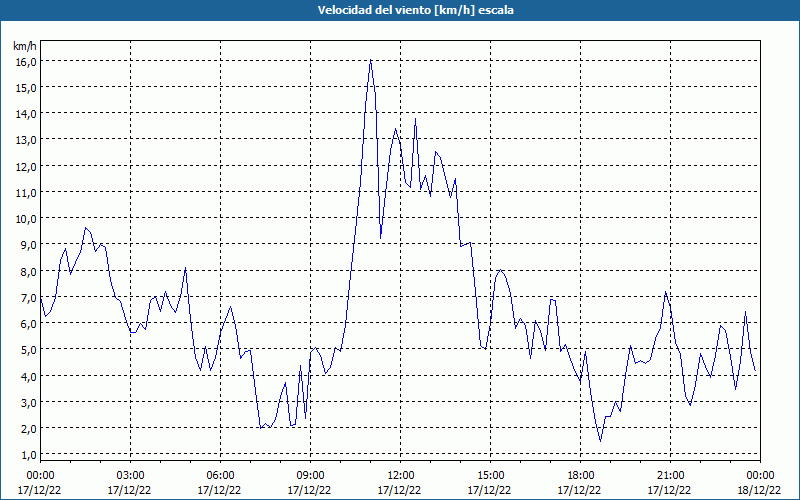Select the "12,0" y-axis value
Viewport: 800px width, 500px height.
pyautogui.click(x=26, y=166)
